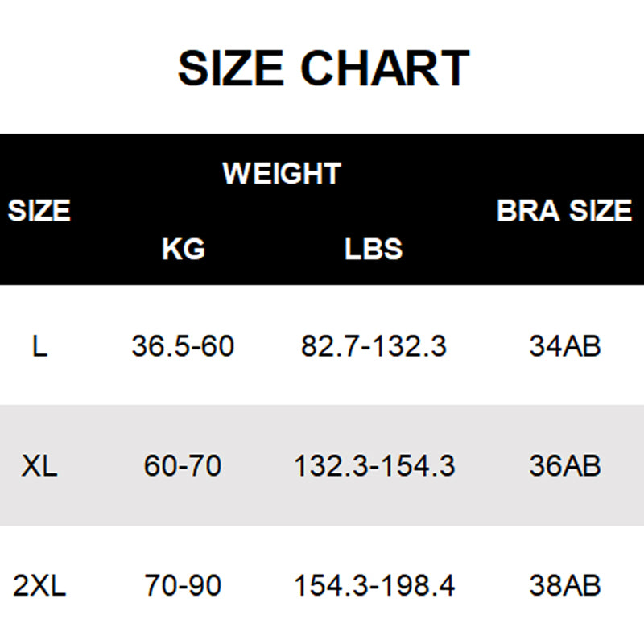Select the 70-90 kg weight cell

(183, 585)
